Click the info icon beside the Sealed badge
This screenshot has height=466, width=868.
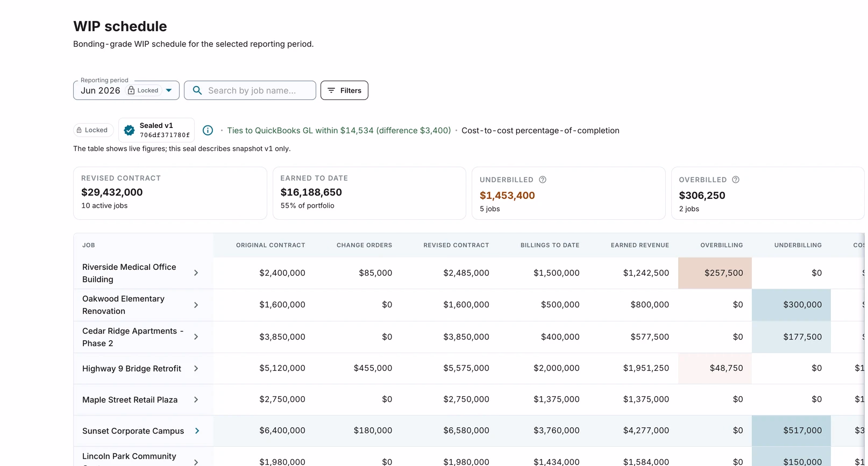(x=208, y=130)
